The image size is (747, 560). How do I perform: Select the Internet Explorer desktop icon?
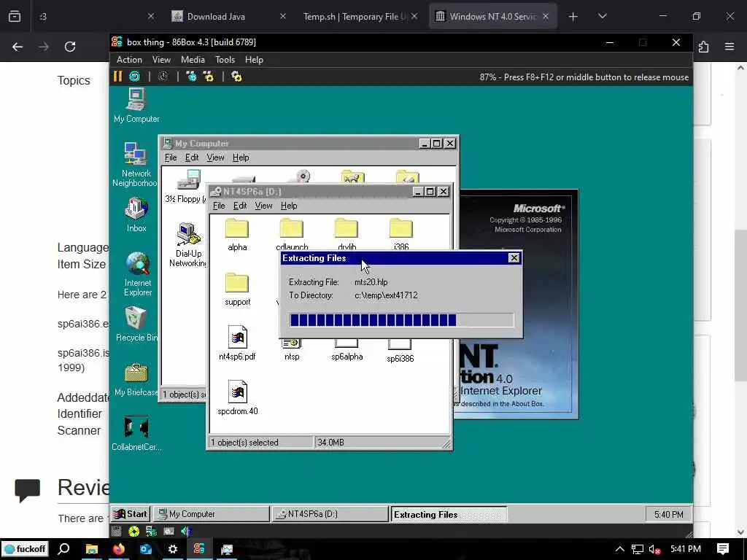pyautogui.click(x=138, y=274)
